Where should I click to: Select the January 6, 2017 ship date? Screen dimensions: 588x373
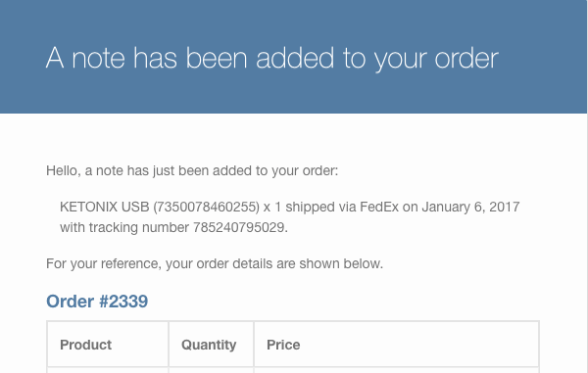pos(470,207)
